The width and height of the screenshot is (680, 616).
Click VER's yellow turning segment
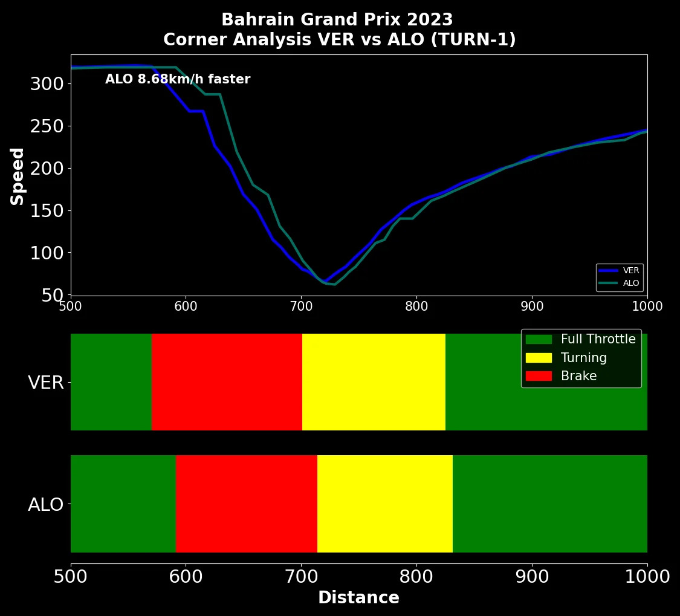coord(374,382)
